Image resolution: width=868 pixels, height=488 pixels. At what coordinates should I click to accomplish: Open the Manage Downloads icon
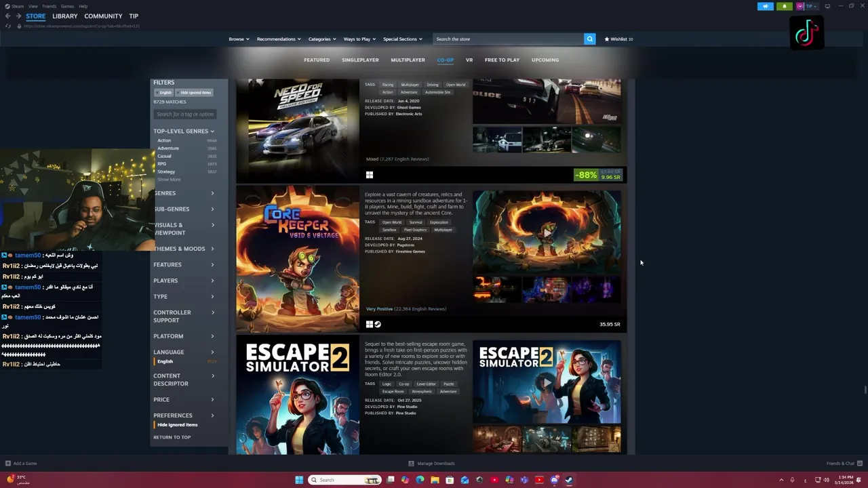pos(411,464)
